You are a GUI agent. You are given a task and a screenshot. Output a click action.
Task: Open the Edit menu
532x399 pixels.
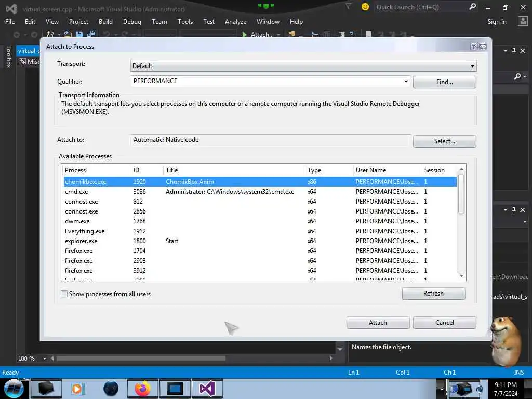click(x=30, y=22)
